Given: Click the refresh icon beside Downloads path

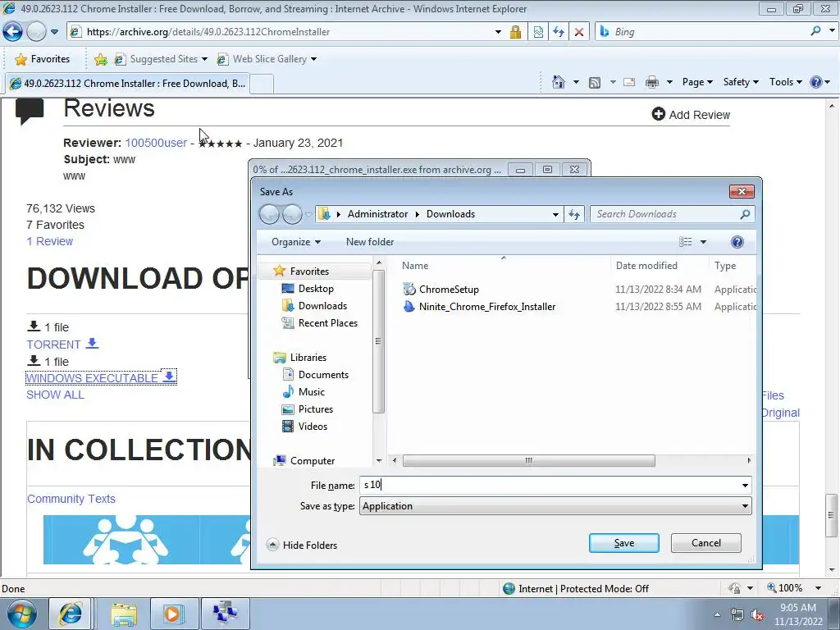Looking at the screenshot, I should point(574,214).
